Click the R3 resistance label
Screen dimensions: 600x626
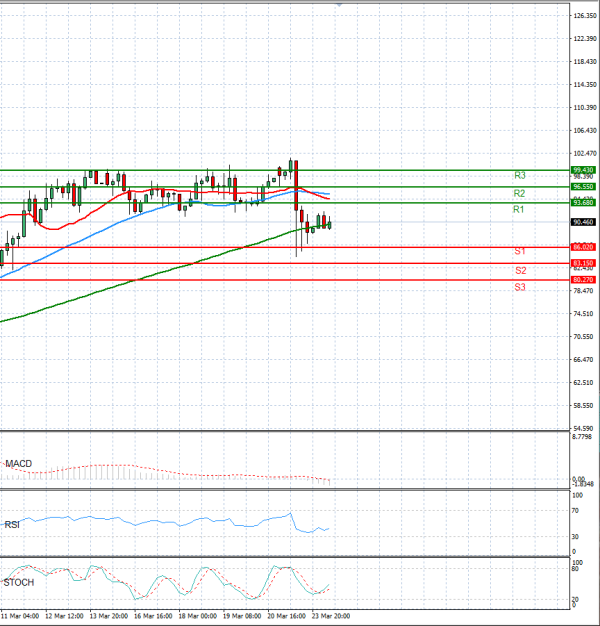[520, 176]
